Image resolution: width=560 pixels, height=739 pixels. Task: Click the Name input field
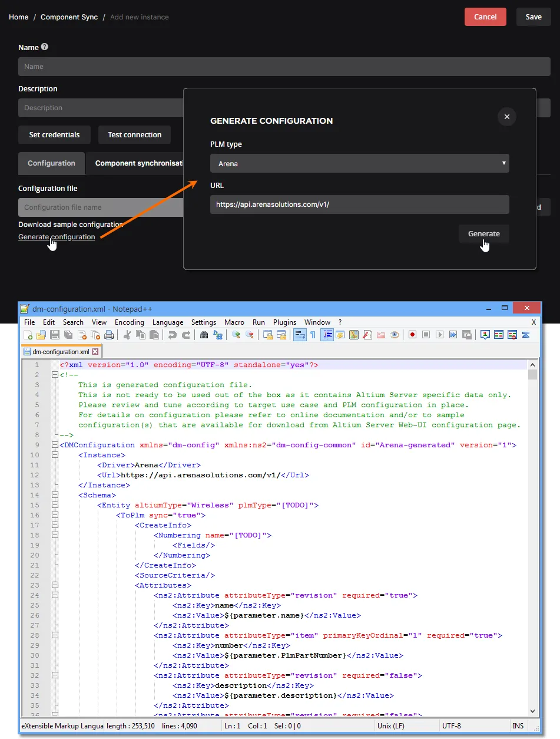284,67
